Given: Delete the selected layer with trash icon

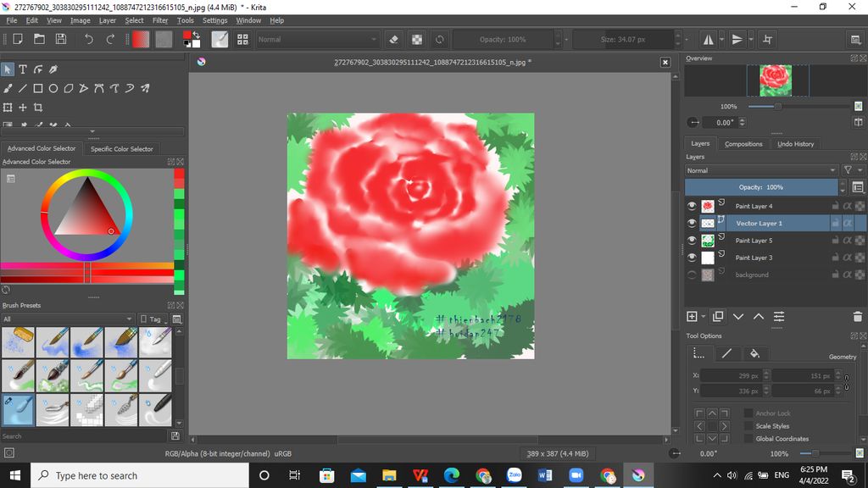Looking at the screenshot, I should coord(858,317).
